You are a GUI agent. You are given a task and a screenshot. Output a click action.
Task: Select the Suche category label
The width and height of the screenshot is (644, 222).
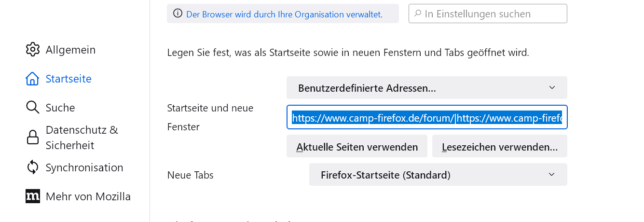60,108
